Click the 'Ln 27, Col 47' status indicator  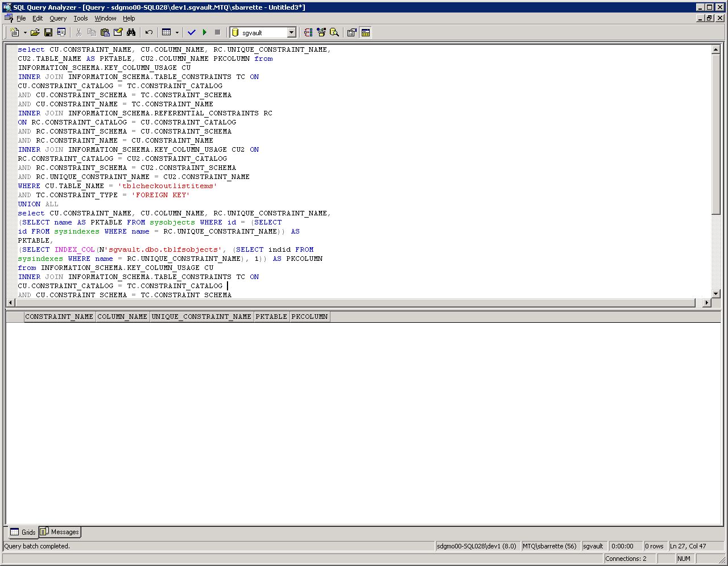tap(697, 546)
